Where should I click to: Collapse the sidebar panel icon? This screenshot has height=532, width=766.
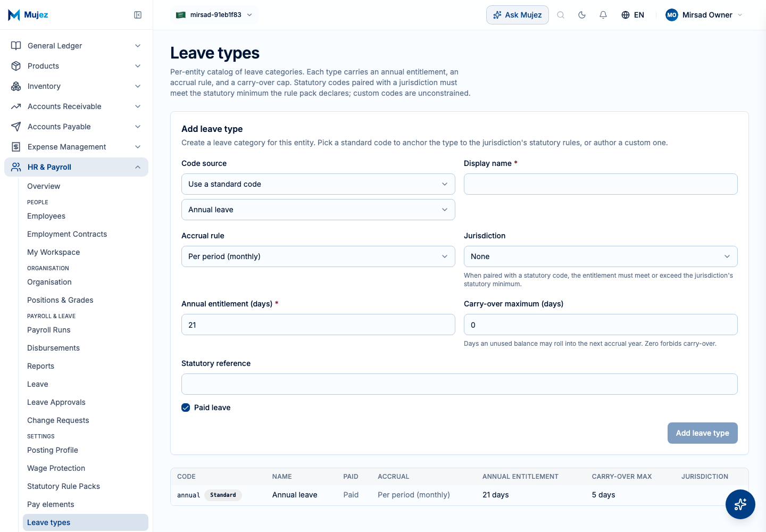pos(138,15)
